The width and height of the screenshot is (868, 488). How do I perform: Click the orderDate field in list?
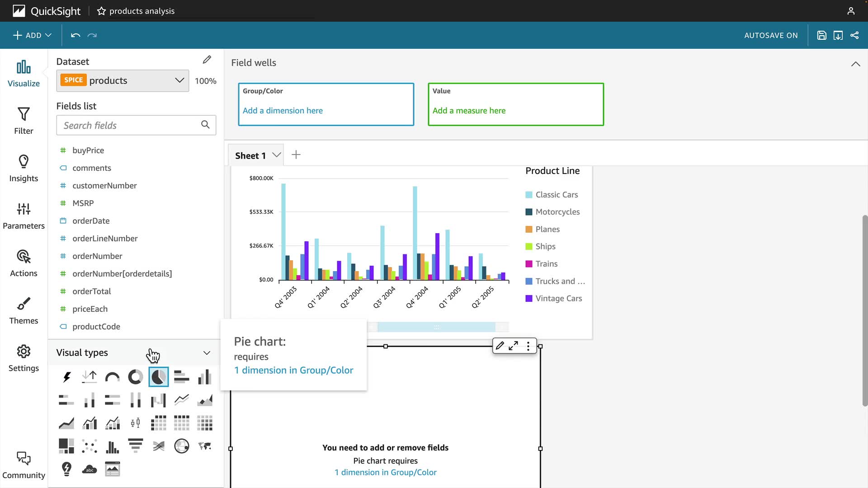[x=91, y=221]
